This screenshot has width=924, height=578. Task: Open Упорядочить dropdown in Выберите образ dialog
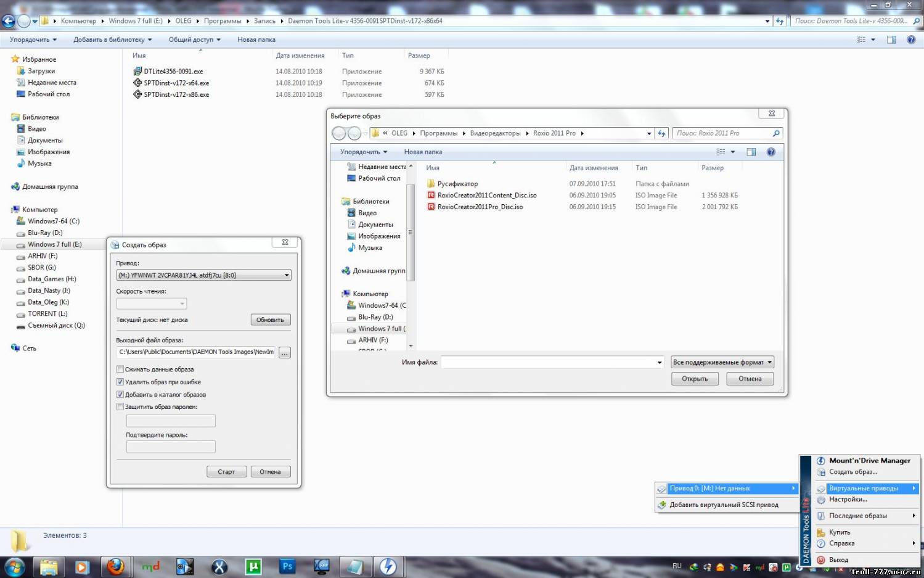(364, 152)
